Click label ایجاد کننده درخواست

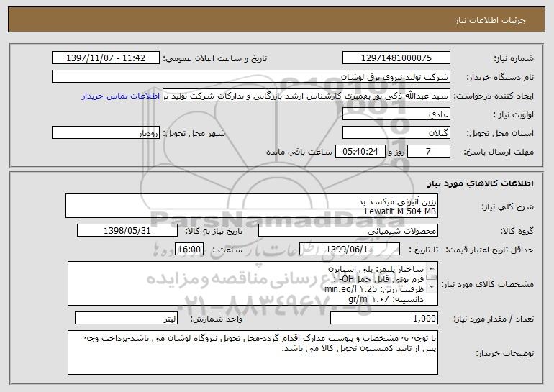click(x=494, y=96)
